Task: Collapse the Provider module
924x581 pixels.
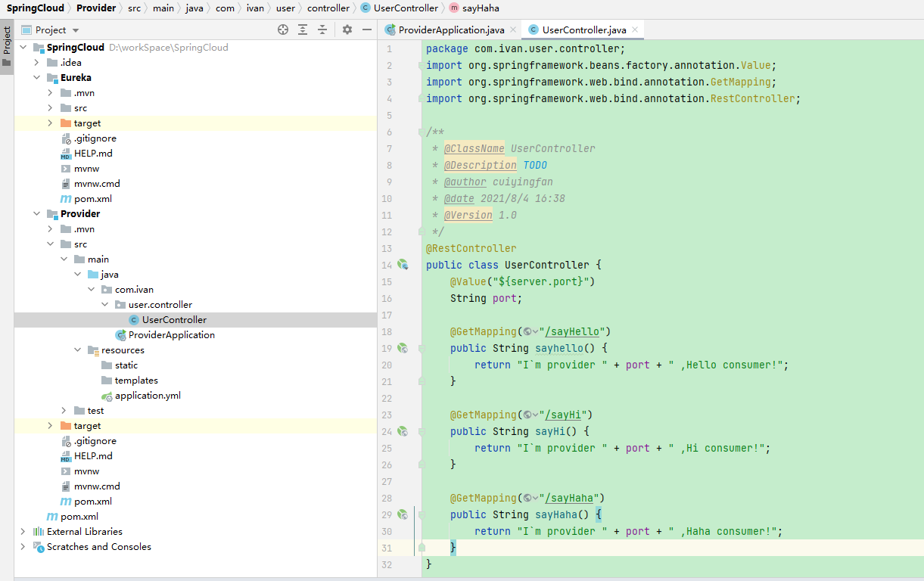Action: (x=37, y=213)
